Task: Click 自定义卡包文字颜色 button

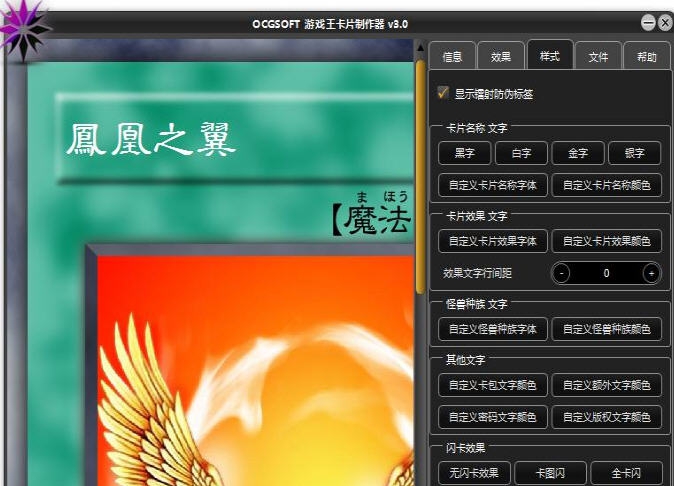Action: click(x=493, y=385)
